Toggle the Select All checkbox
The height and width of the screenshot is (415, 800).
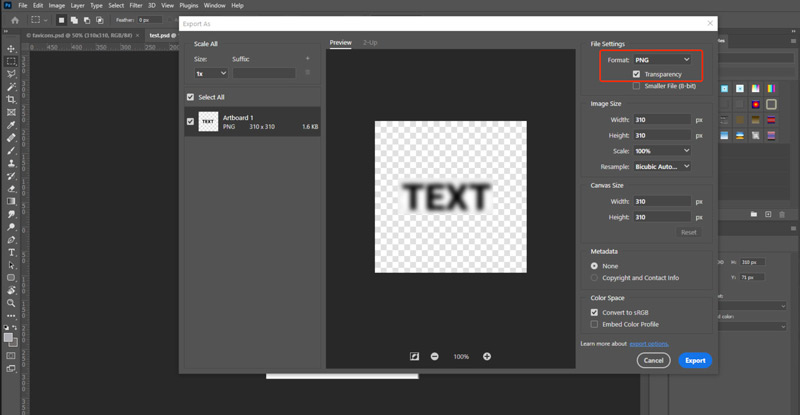tap(190, 97)
